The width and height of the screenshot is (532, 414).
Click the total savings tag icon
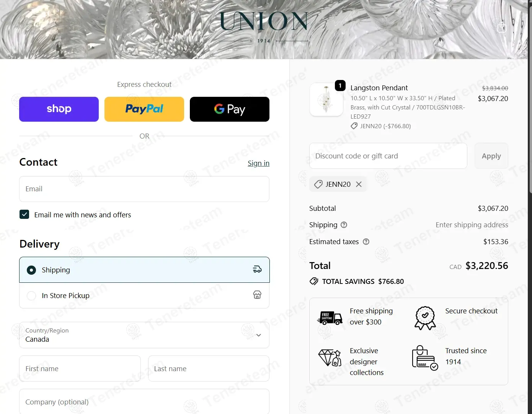[x=314, y=282]
